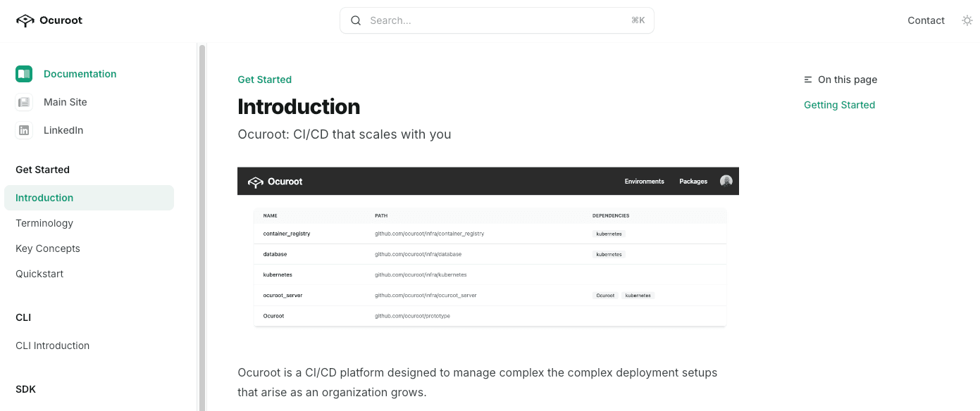Click the Get Started sidebar section heading
This screenshot has height=411, width=980.
[42, 170]
